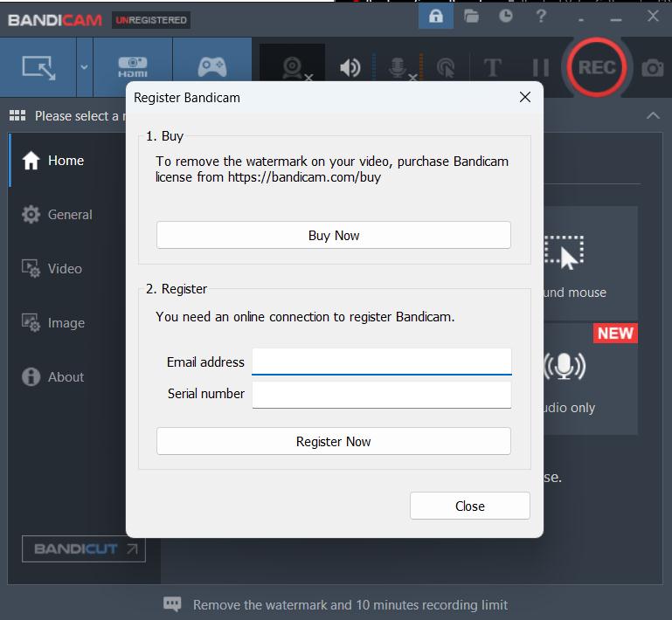Select HDMI device recording mode
The height and width of the screenshot is (620, 672).
coord(133,67)
